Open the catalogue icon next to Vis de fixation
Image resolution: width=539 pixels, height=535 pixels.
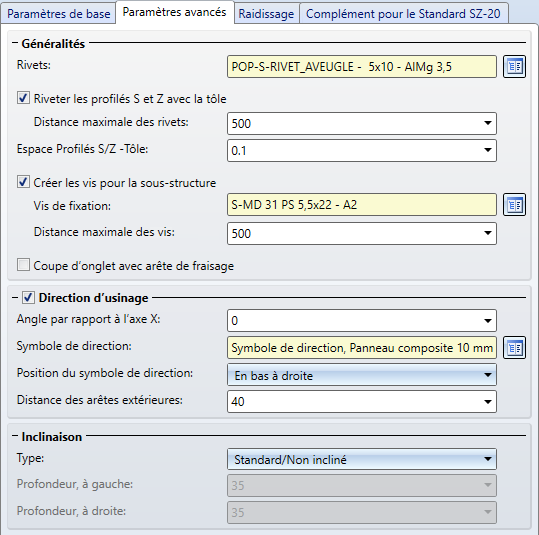tap(514, 205)
